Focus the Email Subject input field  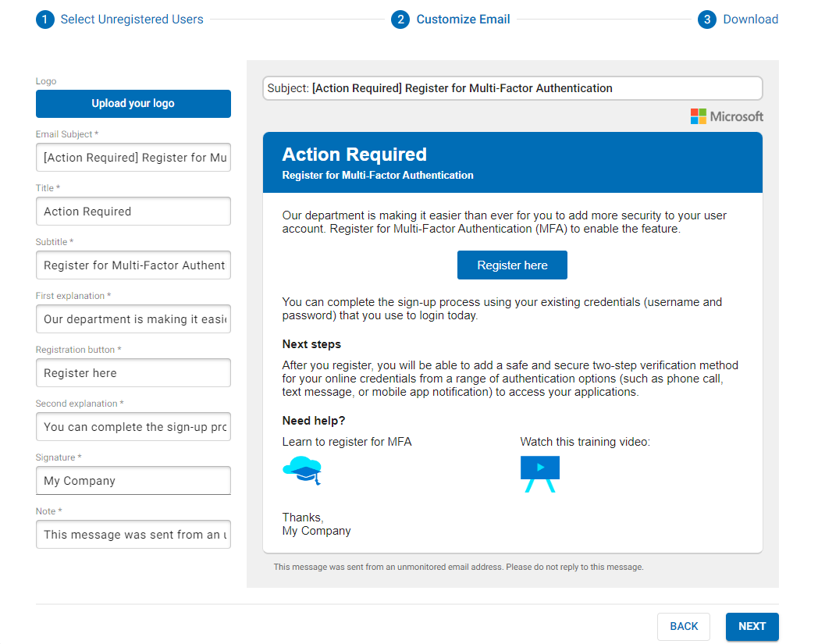(x=133, y=158)
